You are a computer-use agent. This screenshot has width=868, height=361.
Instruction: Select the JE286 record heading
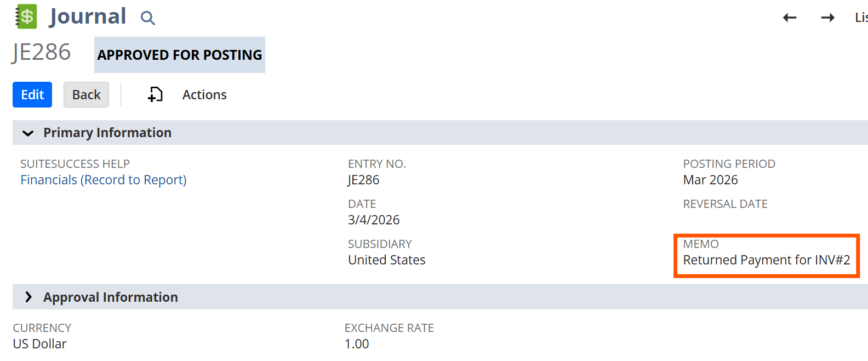point(42,53)
